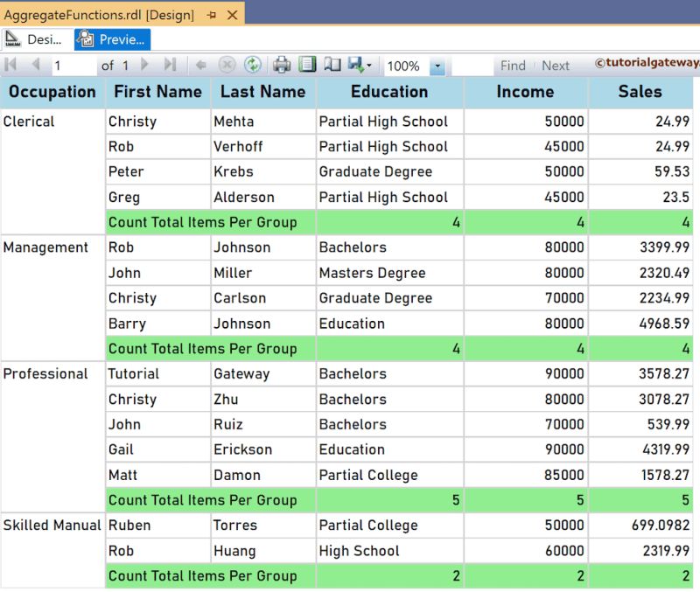Click the First Name column header

pyautogui.click(x=158, y=92)
